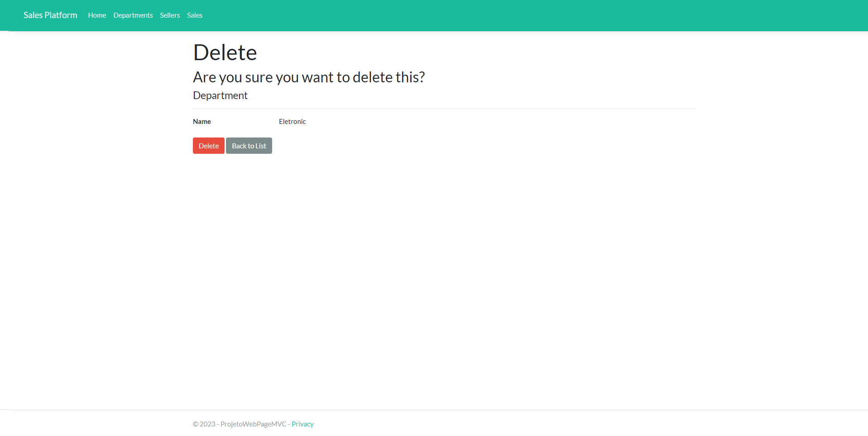Click the Eletronic department name value
Viewport: 868px width, 436px height.
292,121
